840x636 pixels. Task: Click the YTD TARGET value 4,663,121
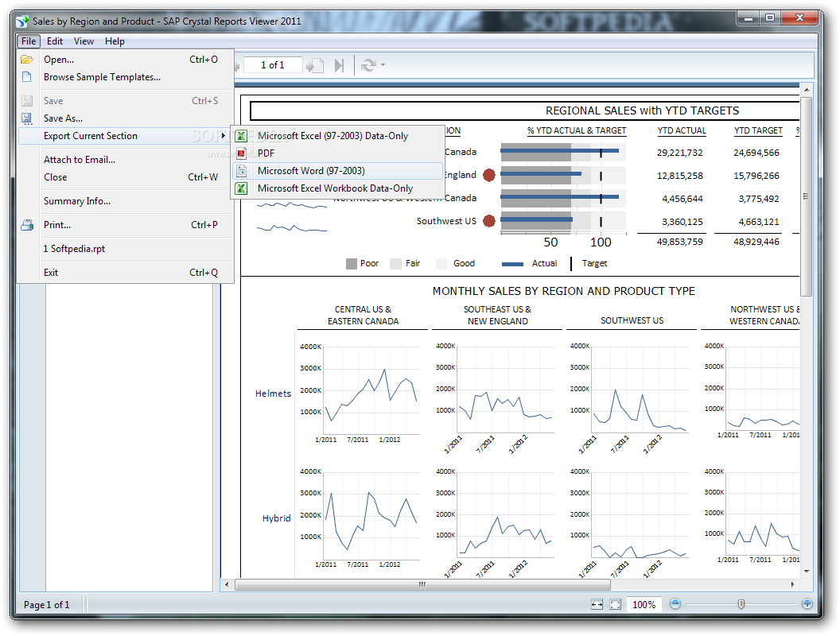pyautogui.click(x=759, y=222)
